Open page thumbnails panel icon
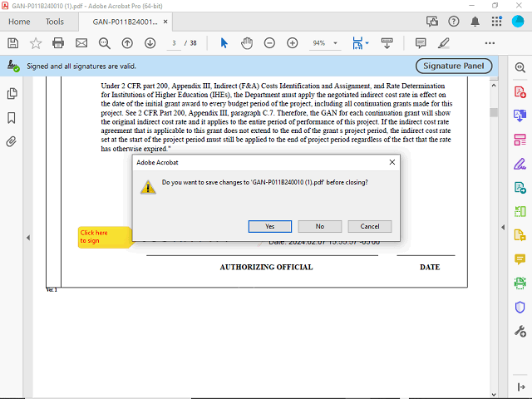This screenshot has height=399, width=532. 12,94
